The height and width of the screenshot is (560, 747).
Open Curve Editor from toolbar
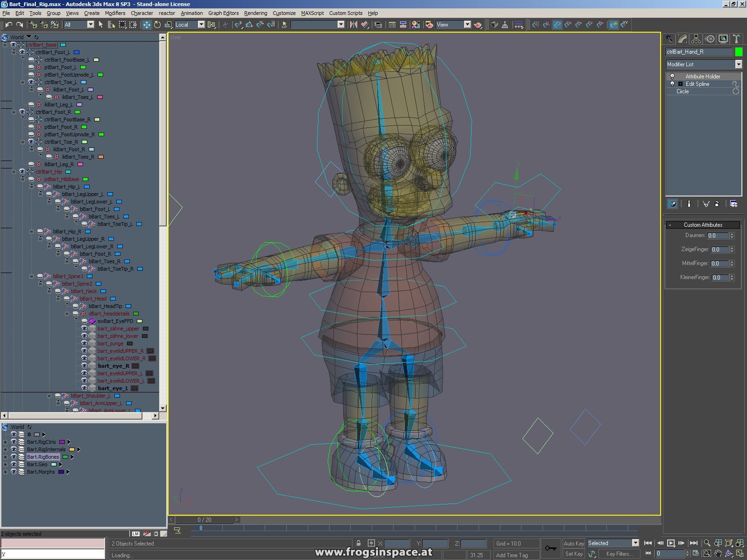(x=392, y=25)
